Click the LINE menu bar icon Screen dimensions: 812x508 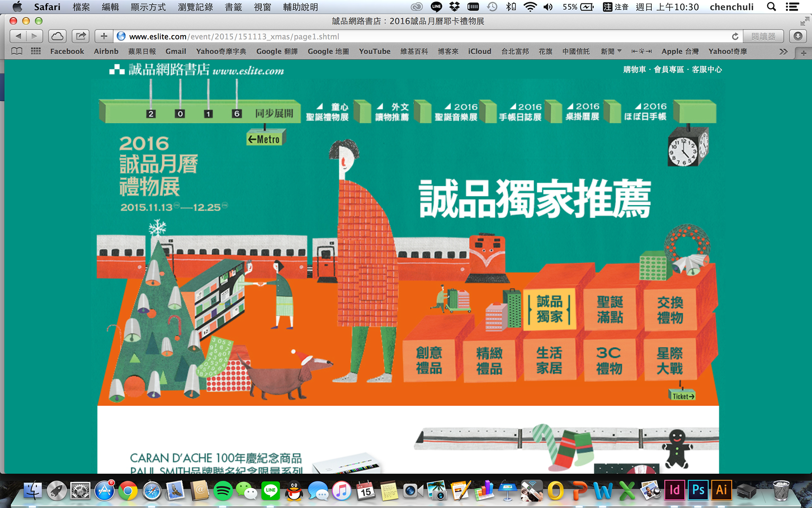click(x=436, y=7)
